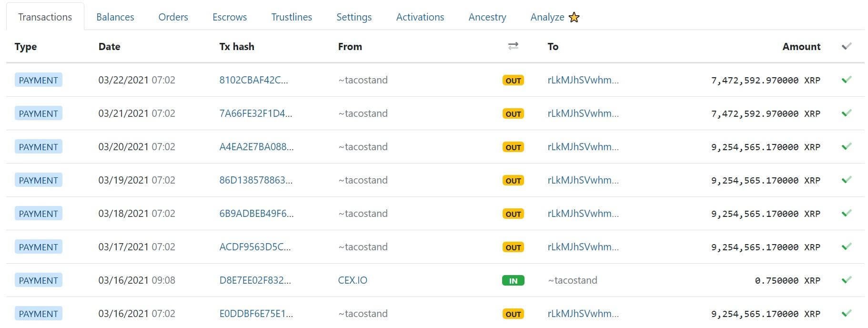The width and height of the screenshot is (868, 328).
Task: Open the CEX.IO sender account link
Action: click(353, 280)
